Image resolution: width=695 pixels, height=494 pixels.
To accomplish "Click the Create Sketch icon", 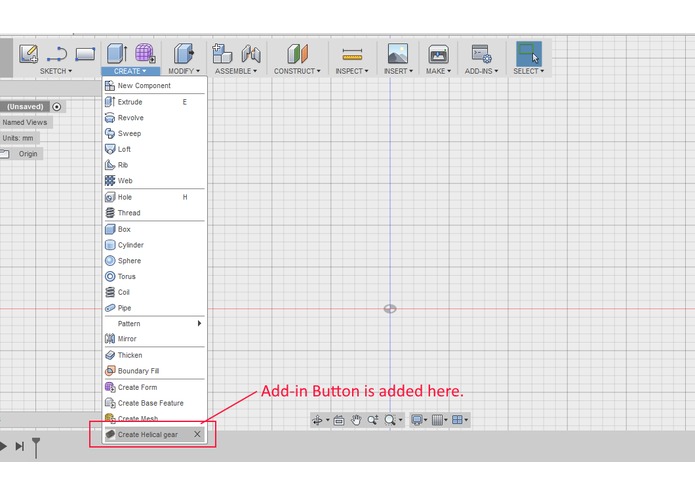I will click(x=28, y=54).
